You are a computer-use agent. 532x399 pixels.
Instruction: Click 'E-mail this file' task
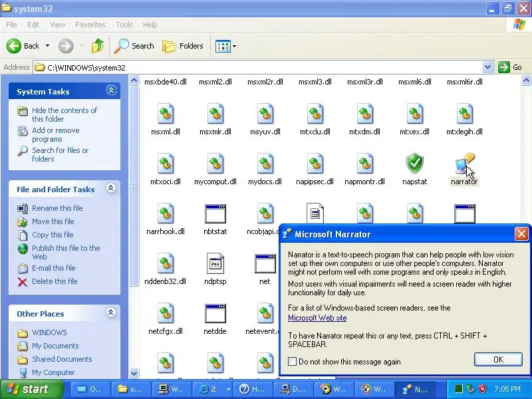54,268
